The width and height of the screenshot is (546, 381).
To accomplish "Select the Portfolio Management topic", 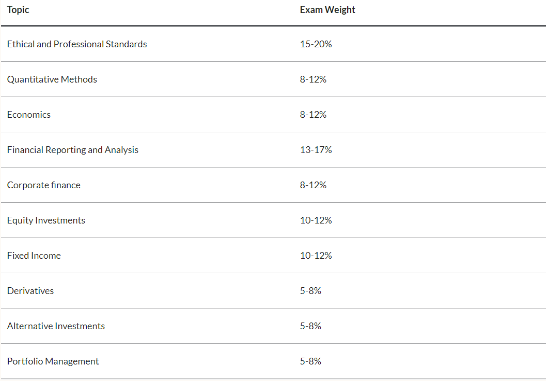I will [53, 361].
